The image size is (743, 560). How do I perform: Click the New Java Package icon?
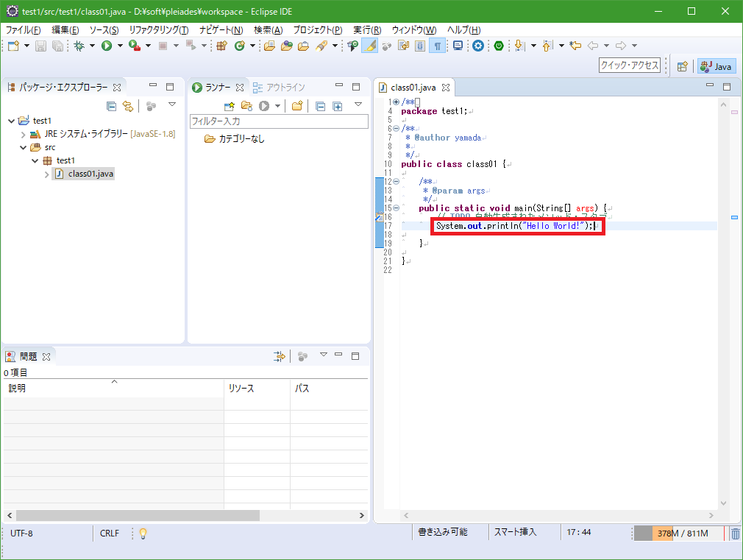point(221,46)
